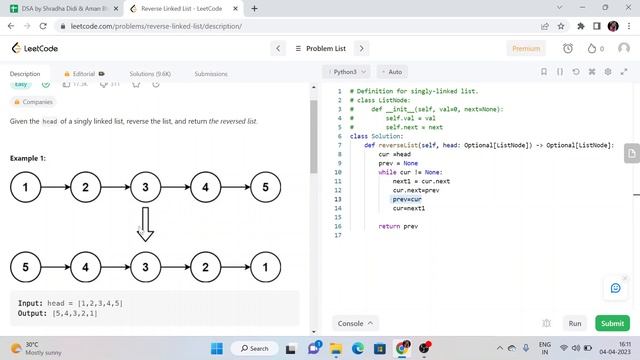
Task: Open the feedback smiley icon
Action: click(x=616, y=288)
